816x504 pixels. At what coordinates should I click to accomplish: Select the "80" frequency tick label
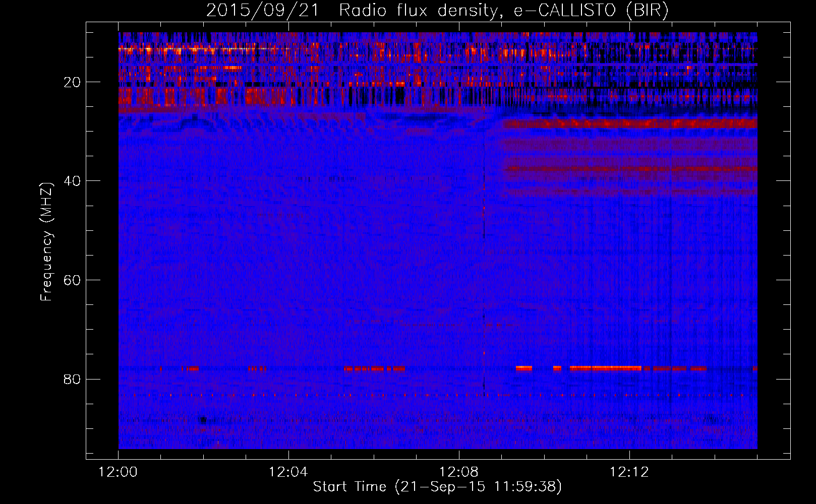73,379
